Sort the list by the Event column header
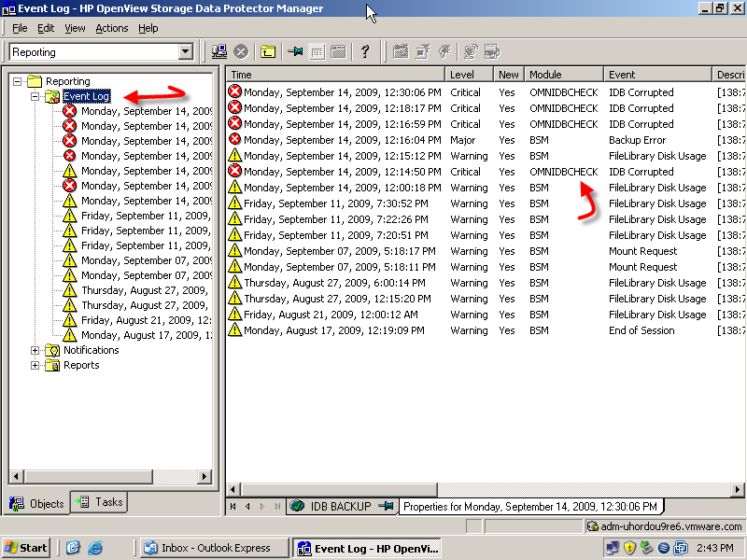This screenshot has height=560, width=747. 657,75
